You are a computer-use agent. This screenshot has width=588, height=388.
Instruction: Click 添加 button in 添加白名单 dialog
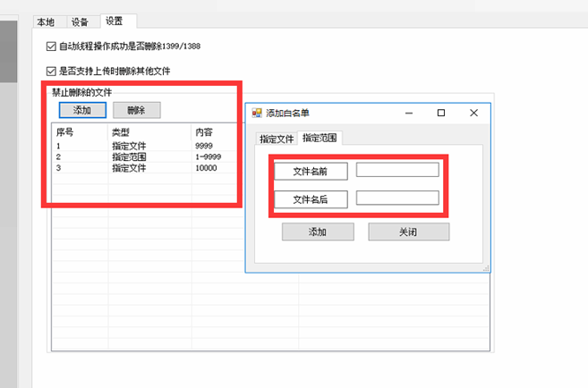tap(318, 232)
